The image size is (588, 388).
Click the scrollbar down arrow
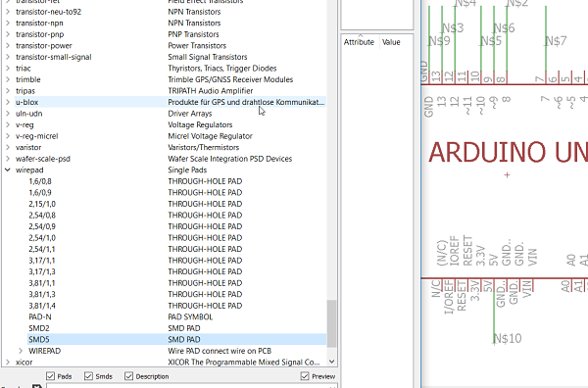pos(331,362)
